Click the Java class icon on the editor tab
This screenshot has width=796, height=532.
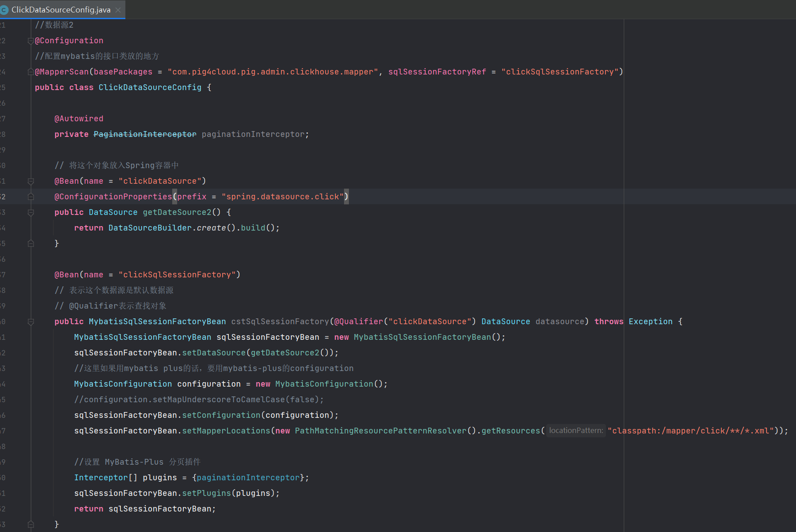(4, 9)
